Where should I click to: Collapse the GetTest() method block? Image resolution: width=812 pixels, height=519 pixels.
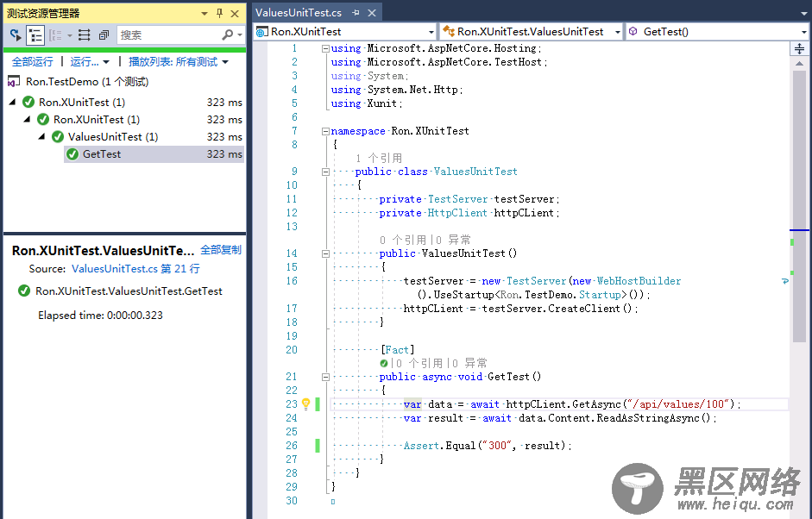[x=325, y=378]
